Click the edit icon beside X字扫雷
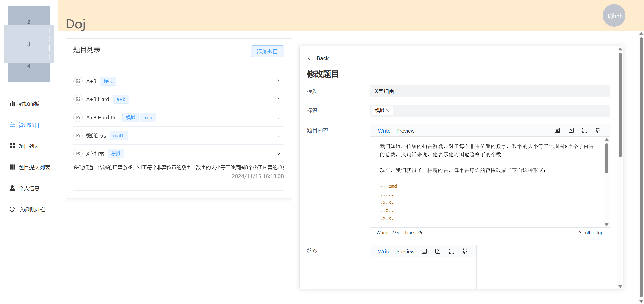The image size is (644, 304). click(78, 154)
